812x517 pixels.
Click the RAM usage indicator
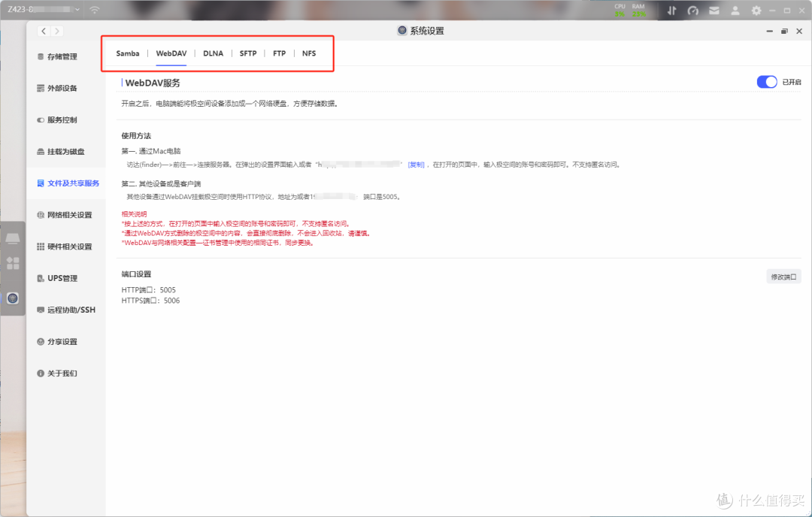638,11
